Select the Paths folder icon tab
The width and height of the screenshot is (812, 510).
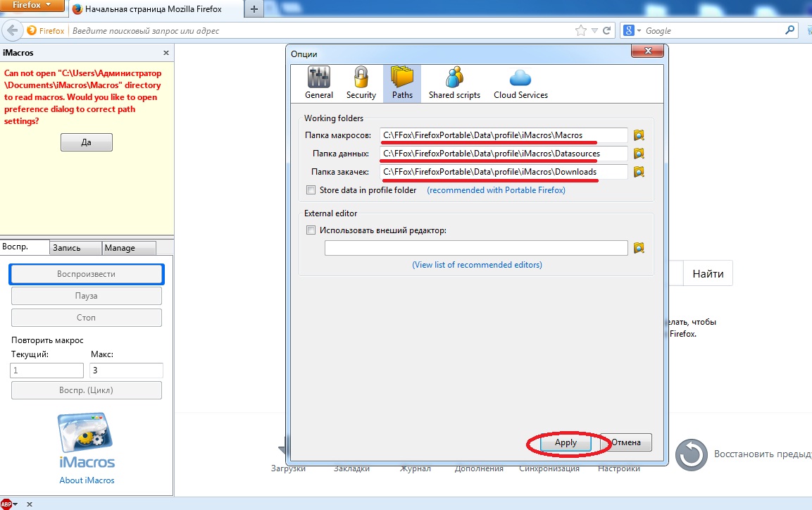402,83
